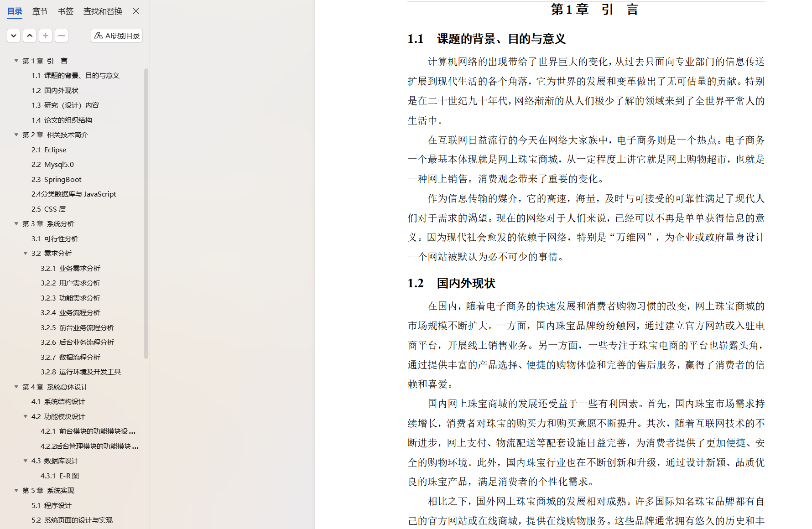Go to 2.4分类数据库与 JavaScript entry
Screen dimensions: 812x529
pyautogui.click(x=73, y=194)
